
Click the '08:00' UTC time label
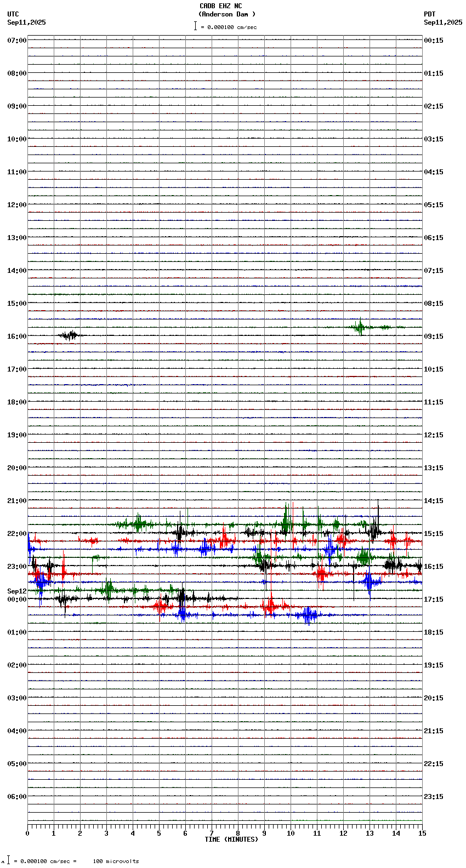(x=17, y=73)
